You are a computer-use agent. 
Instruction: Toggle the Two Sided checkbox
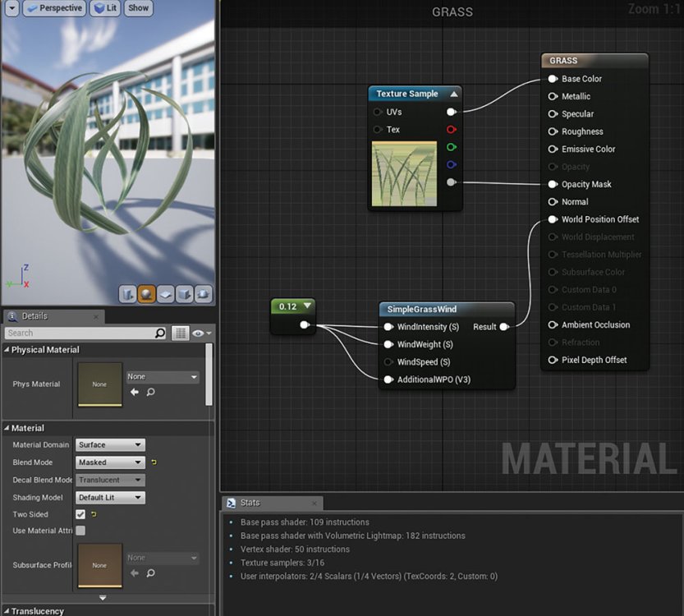pyautogui.click(x=80, y=514)
